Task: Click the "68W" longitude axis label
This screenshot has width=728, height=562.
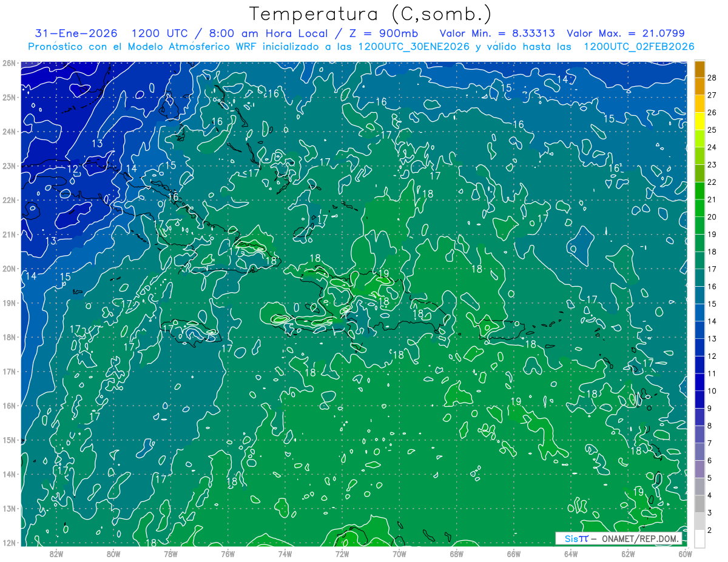Action: (x=456, y=554)
